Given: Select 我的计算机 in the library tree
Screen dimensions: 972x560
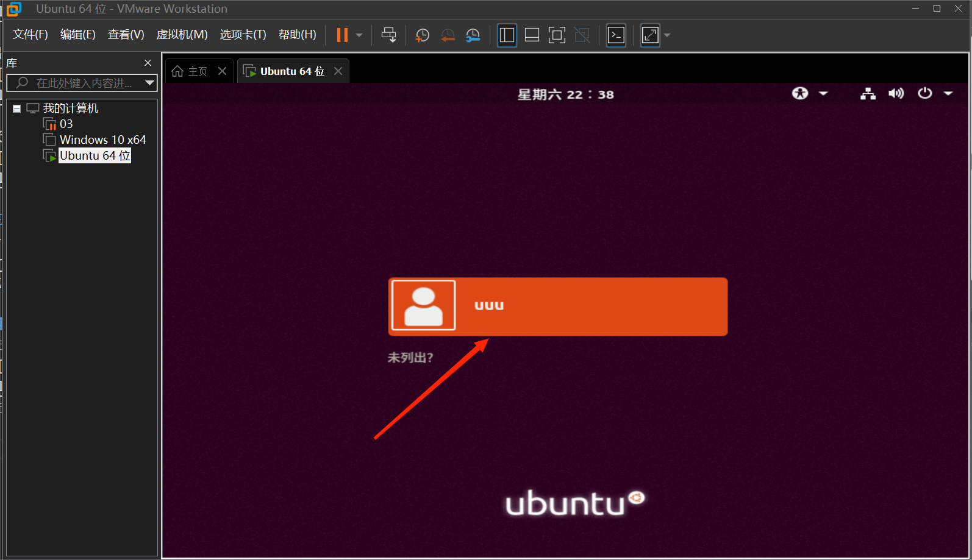Looking at the screenshot, I should (70, 108).
